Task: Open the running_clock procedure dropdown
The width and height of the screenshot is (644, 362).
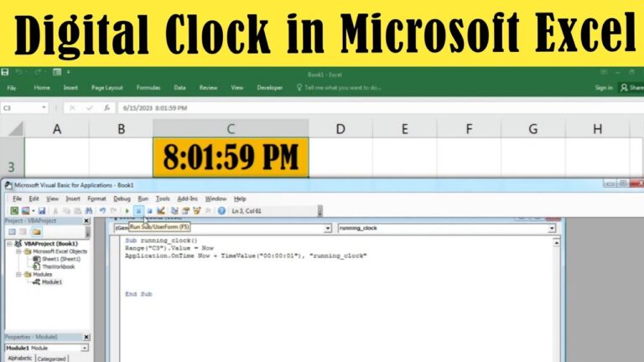Action: (552, 228)
